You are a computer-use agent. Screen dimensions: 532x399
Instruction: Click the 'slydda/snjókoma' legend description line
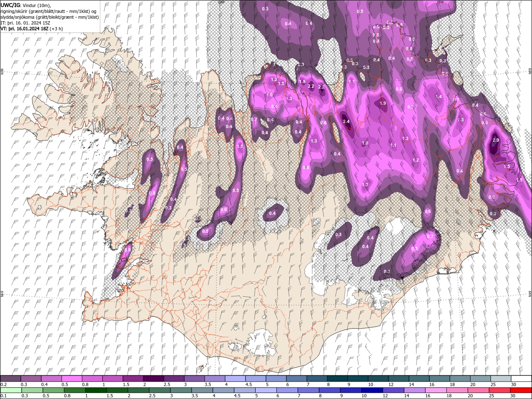click(49, 17)
